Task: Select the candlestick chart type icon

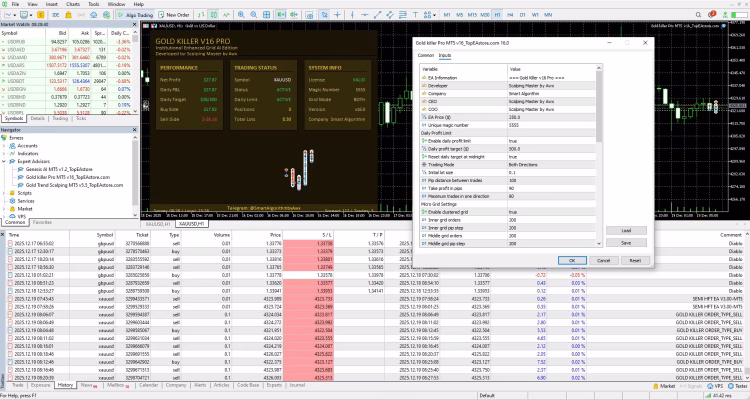Action: tap(214, 15)
